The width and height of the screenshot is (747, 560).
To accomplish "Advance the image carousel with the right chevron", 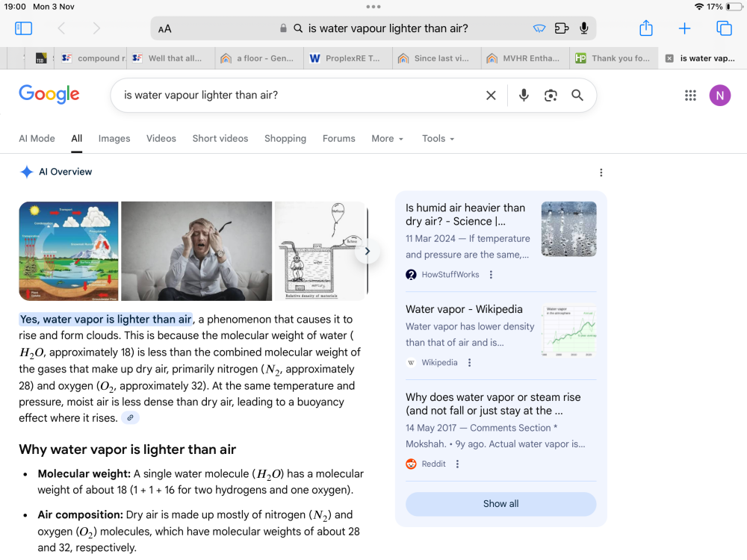I will (x=367, y=251).
